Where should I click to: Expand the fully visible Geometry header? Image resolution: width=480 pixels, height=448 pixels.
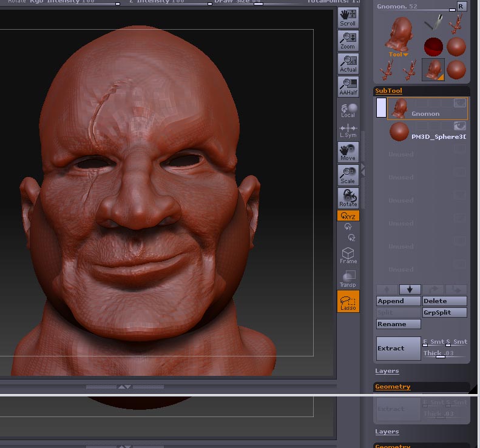point(393,387)
